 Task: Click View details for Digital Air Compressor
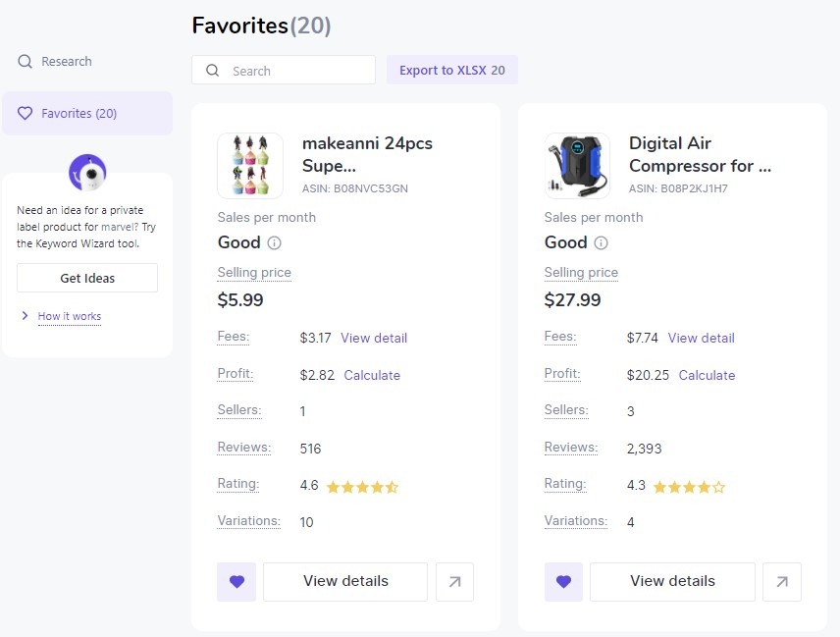click(673, 582)
